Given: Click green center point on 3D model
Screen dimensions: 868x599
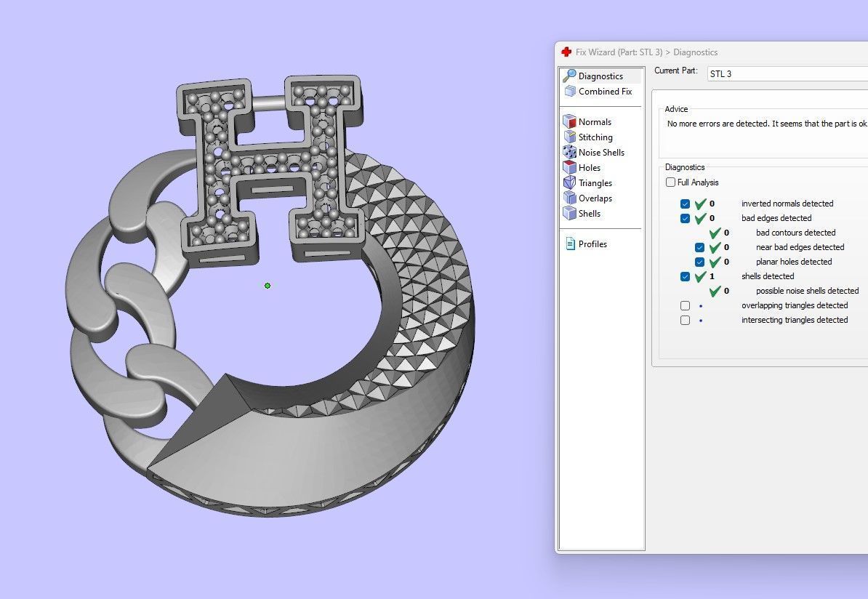Looking at the screenshot, I should coord(268,286).
